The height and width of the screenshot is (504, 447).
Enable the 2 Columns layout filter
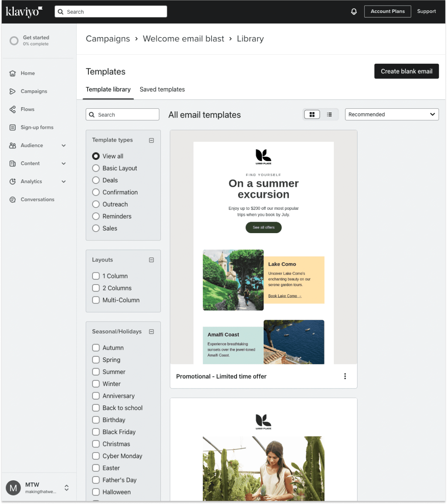point(96,288)
